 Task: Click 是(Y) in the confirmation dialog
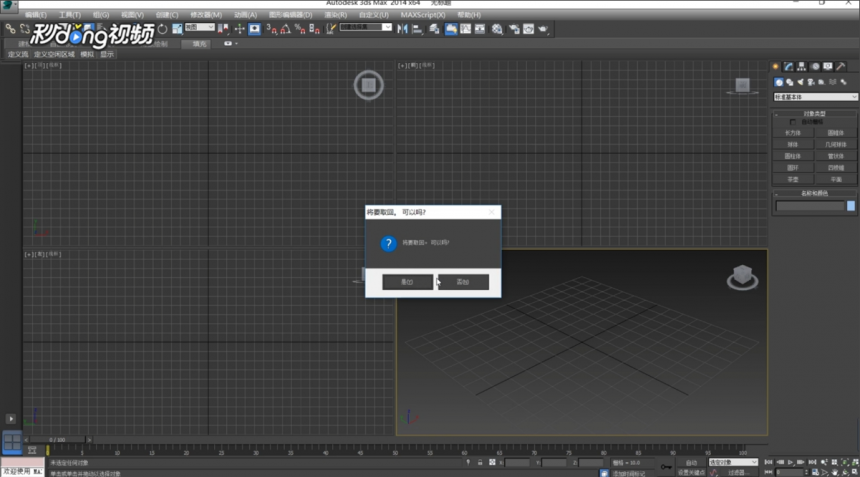click(408, 282)
